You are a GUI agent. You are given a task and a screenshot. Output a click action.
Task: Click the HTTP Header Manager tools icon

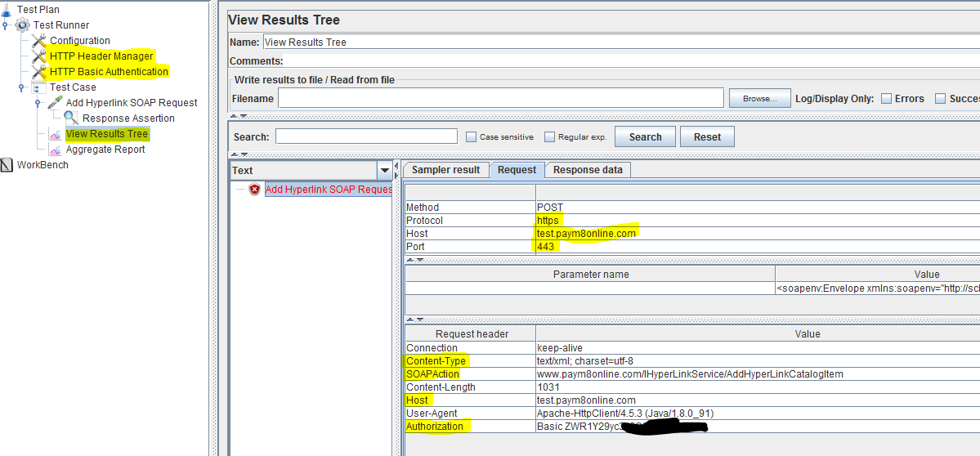(x=38, y=56)
